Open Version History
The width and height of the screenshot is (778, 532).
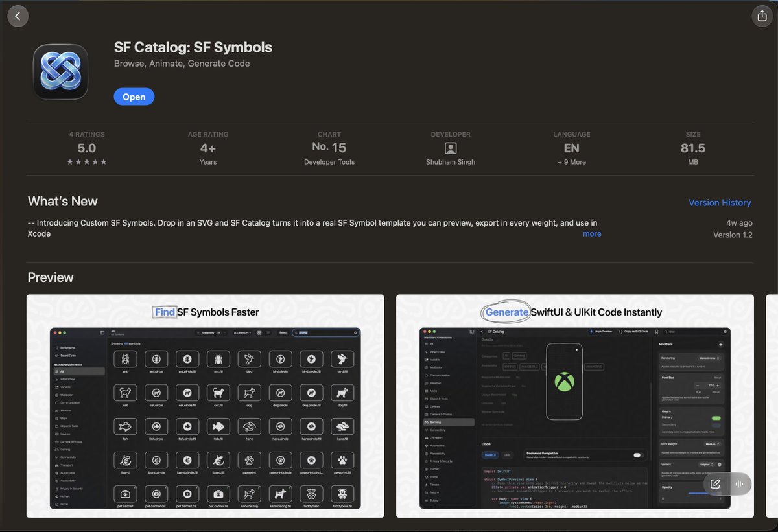[x=720, y=202]
